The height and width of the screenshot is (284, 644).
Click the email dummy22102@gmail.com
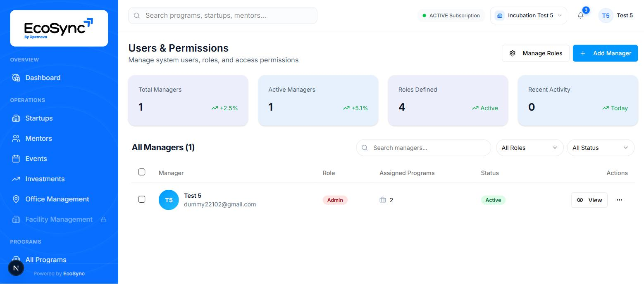pos(220,204)
